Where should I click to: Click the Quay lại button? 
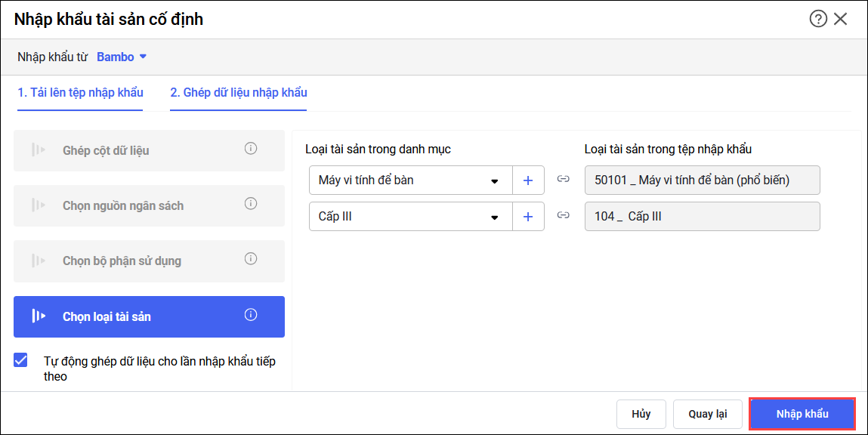pos(707,414)
